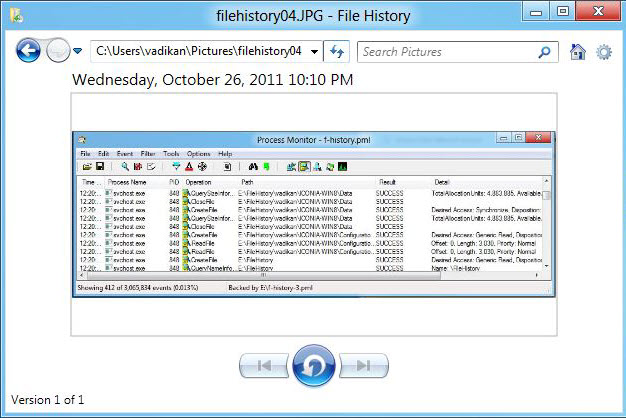
Task: Click the greyed-out Forward arrow button
Action: coord(58,51)
